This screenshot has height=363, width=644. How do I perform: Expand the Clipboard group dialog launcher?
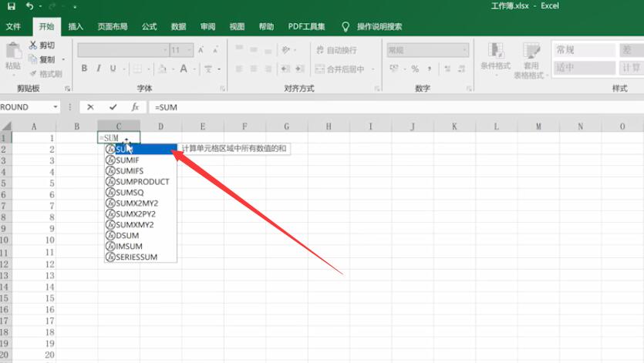coord(67,89)
